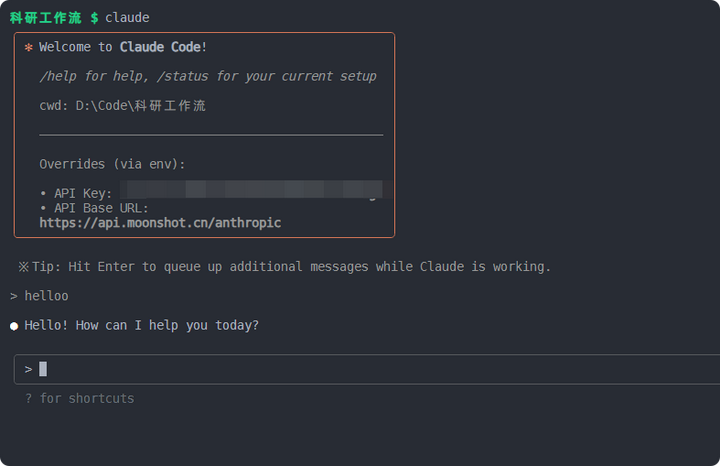Click the blurred API Key value
The height and width of the screenshot is (466, 720).
tap(250, 191)
